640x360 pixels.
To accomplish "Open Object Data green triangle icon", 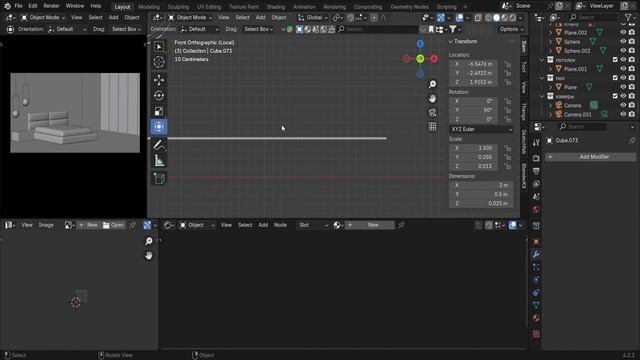I will click(536, 305).
